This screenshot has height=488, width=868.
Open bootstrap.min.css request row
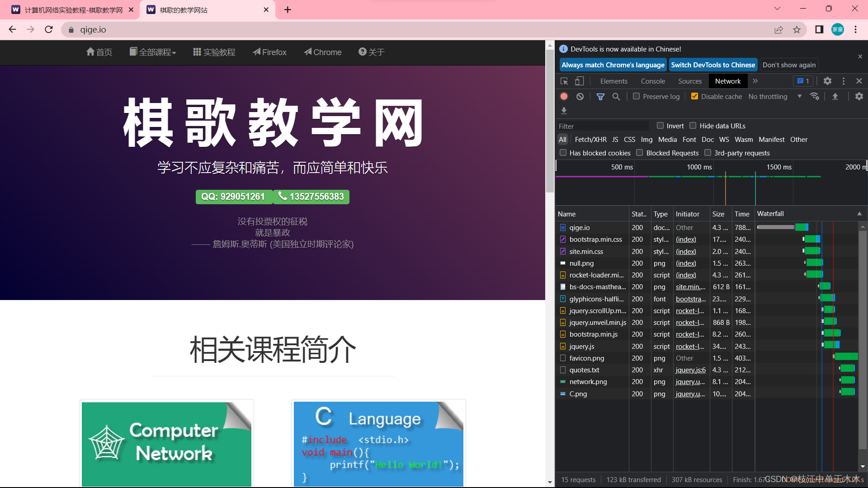pyautogui.click(x=595, y=239)
